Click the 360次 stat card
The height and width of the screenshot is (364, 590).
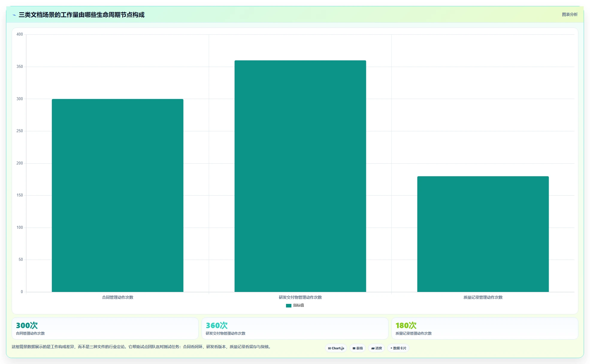(295, 328)
